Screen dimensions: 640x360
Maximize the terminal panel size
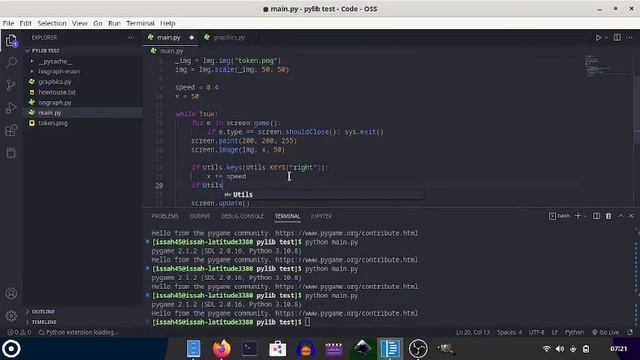620,216
